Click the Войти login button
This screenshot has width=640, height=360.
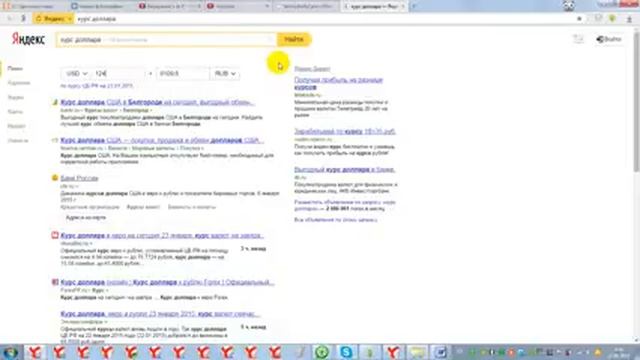pyautogui.click(x=609, y=40)
